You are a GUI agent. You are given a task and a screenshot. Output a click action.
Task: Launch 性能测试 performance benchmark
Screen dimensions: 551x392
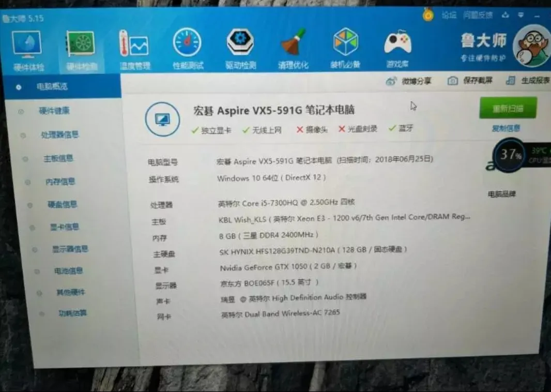tap(188, 49)
